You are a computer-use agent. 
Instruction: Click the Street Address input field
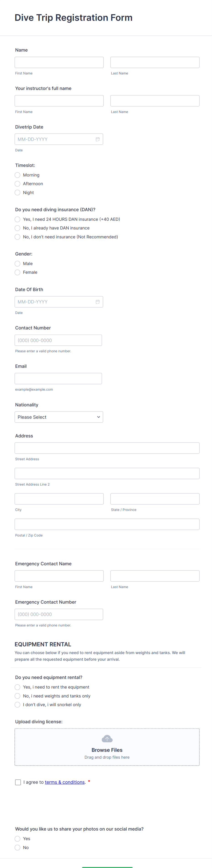pos(107,448)
